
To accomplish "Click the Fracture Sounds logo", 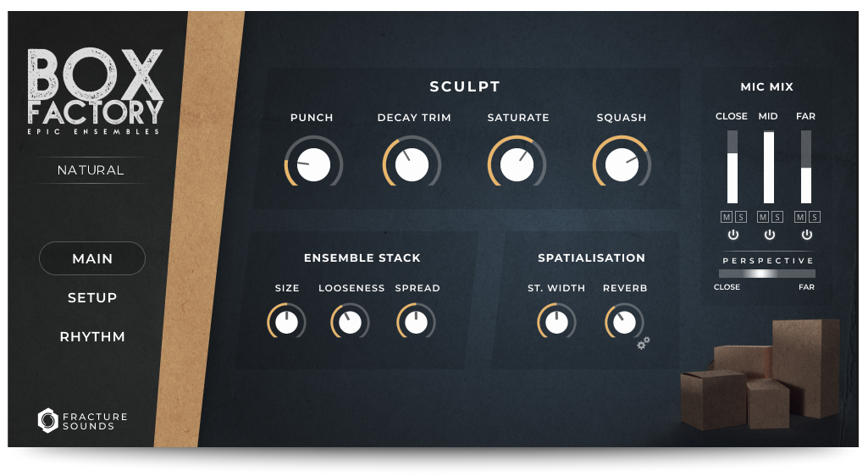I will point(82,421).
